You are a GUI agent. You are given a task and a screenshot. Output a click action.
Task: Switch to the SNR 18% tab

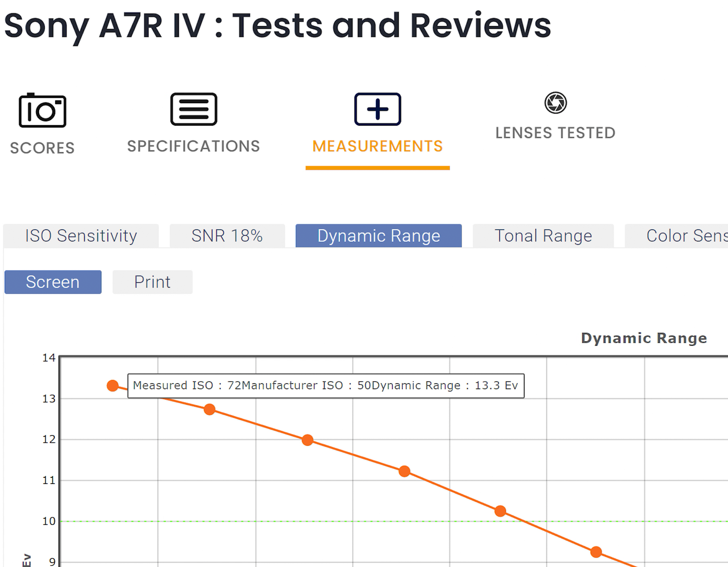click(x=227, y=236)
